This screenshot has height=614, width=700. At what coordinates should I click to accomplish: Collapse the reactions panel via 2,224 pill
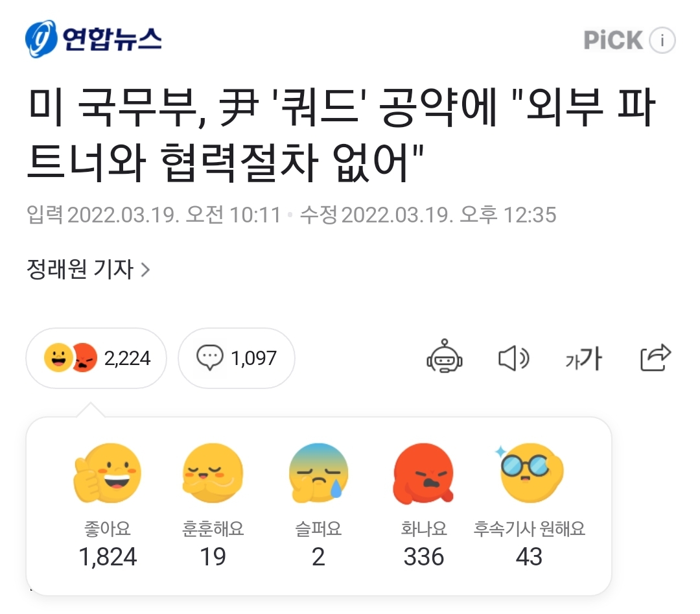(97, 358)
